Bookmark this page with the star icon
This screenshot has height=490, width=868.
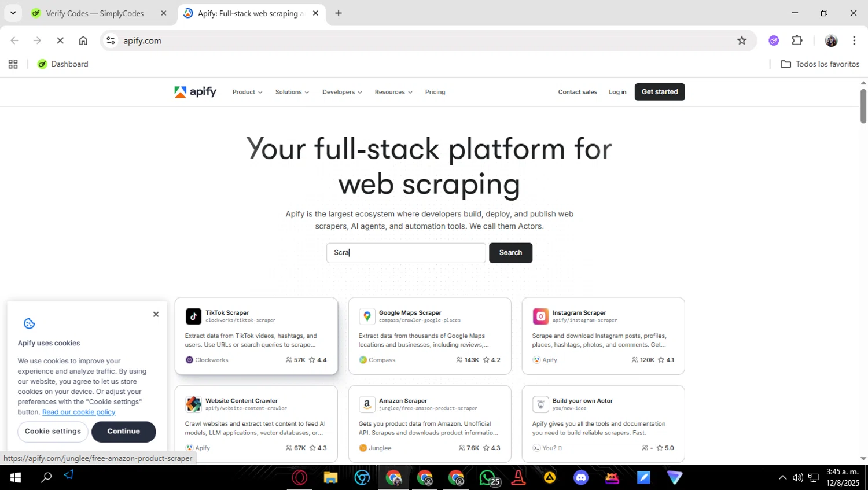742,40
